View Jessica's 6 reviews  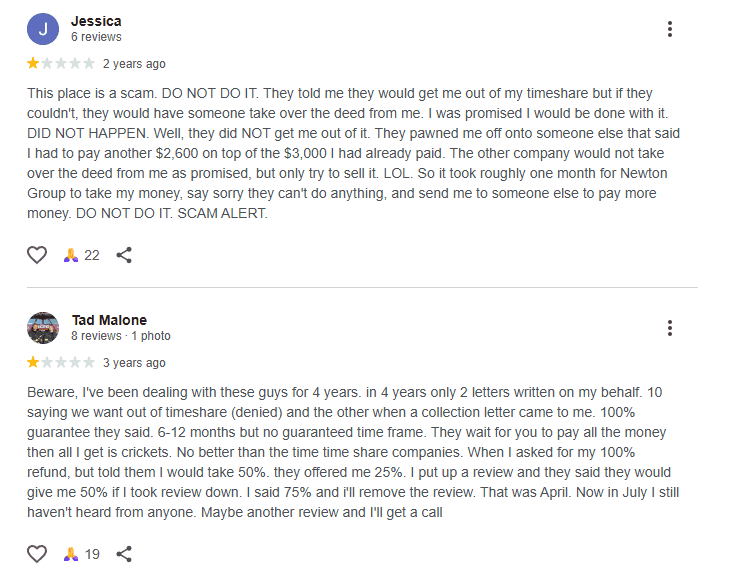tap(96, 37)
